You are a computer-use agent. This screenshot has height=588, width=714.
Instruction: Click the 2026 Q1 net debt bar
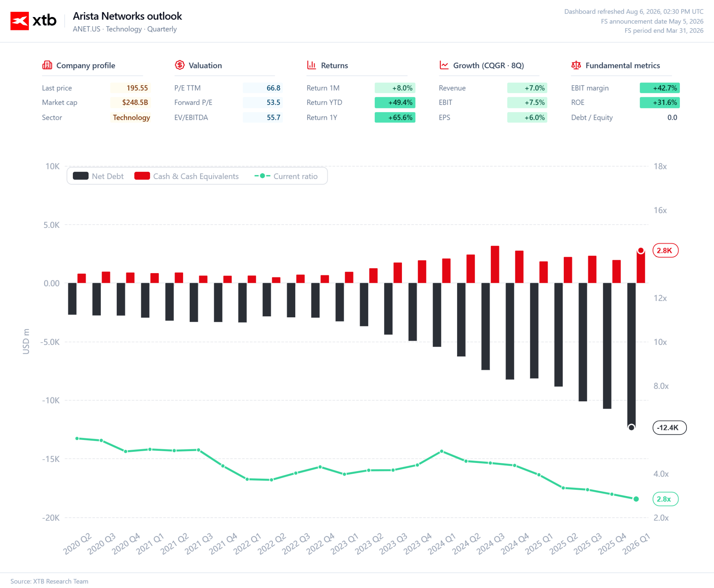tap(631, 355)
